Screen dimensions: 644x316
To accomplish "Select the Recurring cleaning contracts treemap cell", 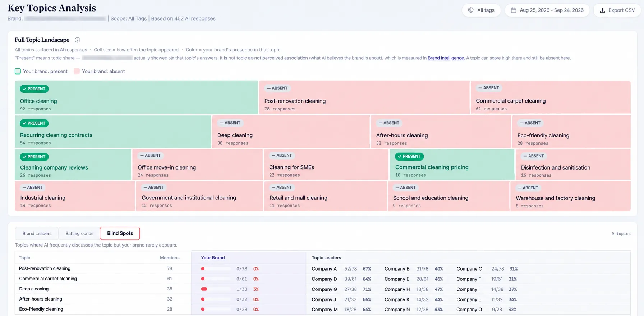I will (113, 131).
